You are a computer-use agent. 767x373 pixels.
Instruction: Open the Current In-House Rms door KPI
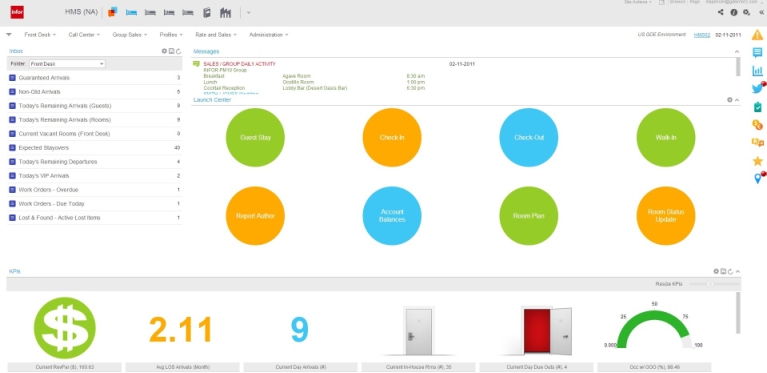pos(418,334)
